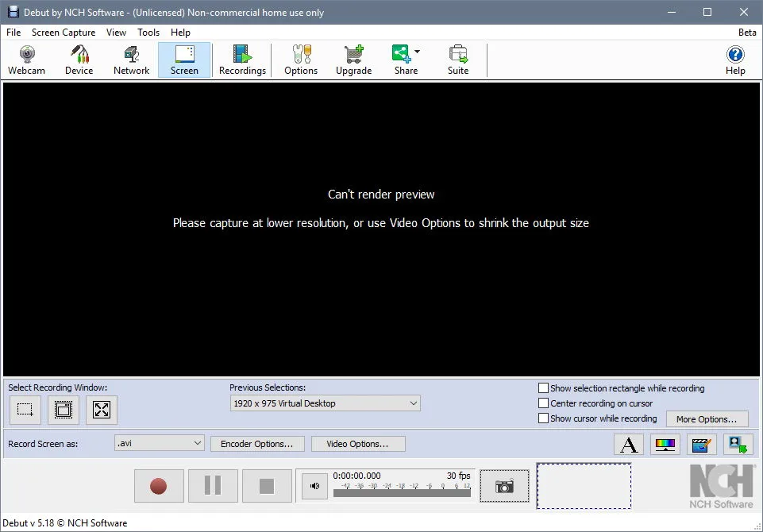This screenshot has height=532, width=763.
Task: Toggle Show cursor while recording
Action: [x=543, y=418]
